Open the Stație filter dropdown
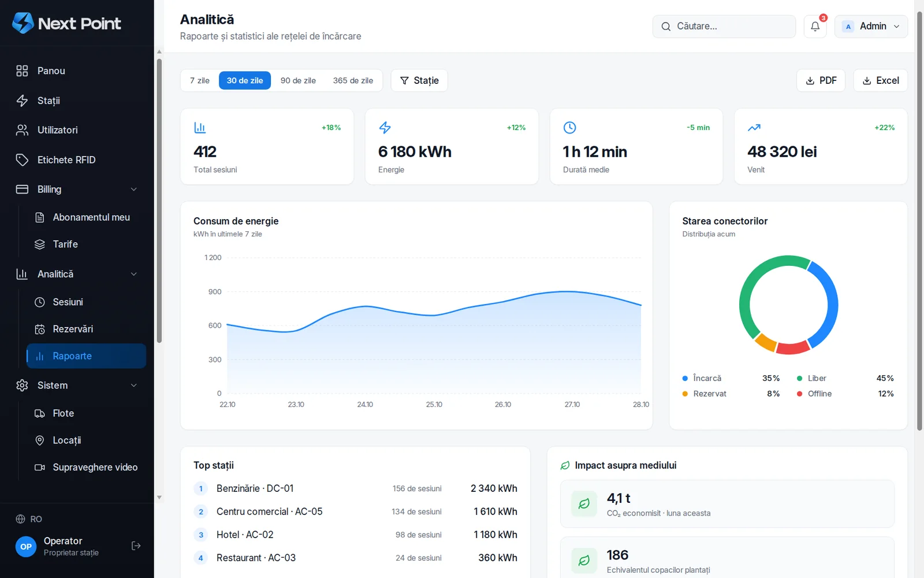Viewport: 924px width, 578px height. coord(419,80)
